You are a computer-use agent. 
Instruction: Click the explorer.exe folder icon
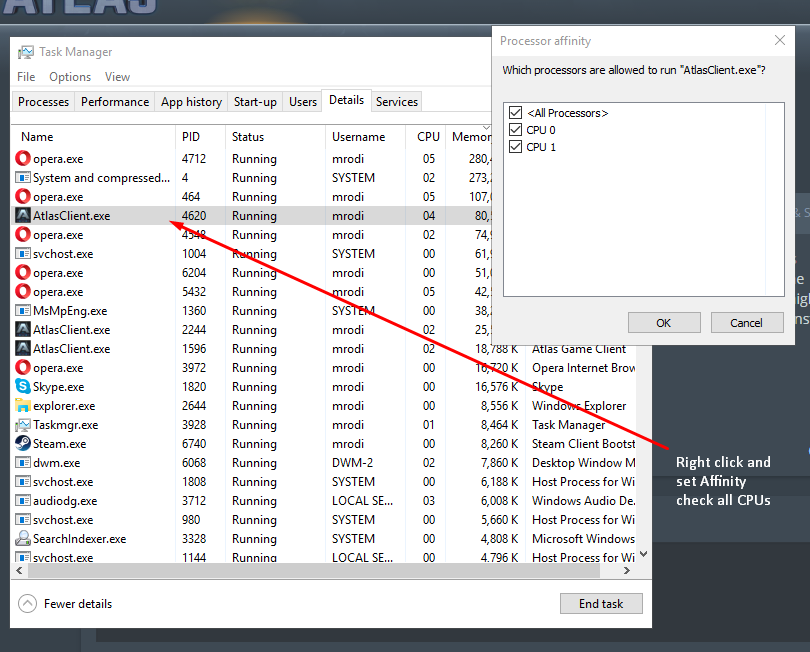(23, 406)
